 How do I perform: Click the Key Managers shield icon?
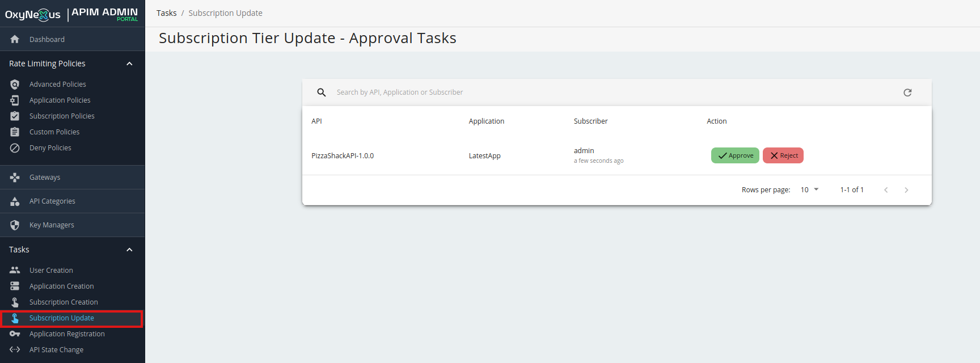coord(15,225)
